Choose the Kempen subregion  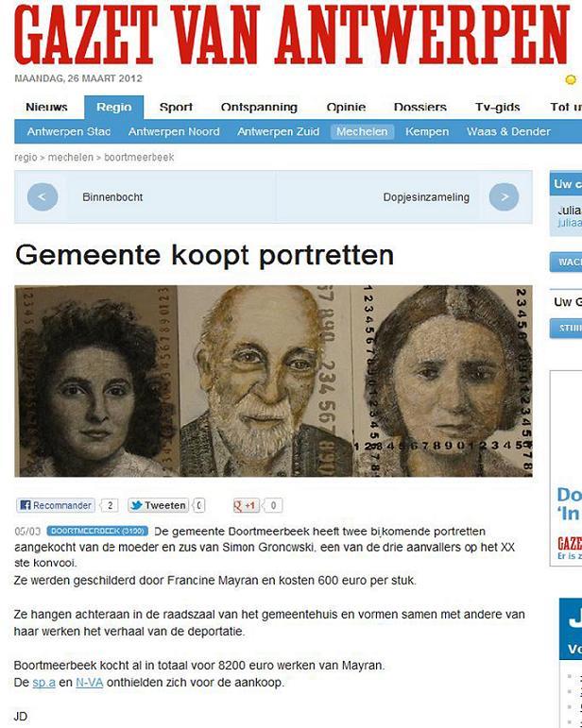tap(427, 132)
